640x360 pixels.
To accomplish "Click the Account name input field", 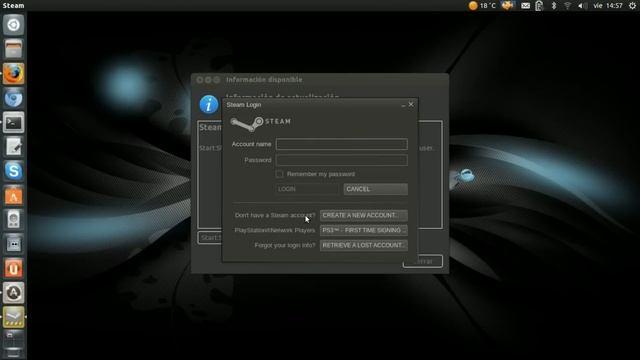I will 342,144.
